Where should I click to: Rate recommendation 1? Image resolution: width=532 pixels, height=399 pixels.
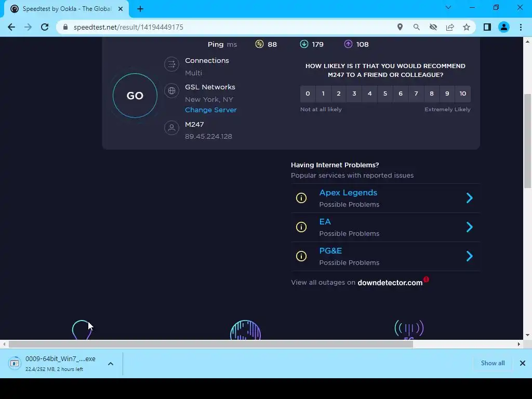(323, 94)
